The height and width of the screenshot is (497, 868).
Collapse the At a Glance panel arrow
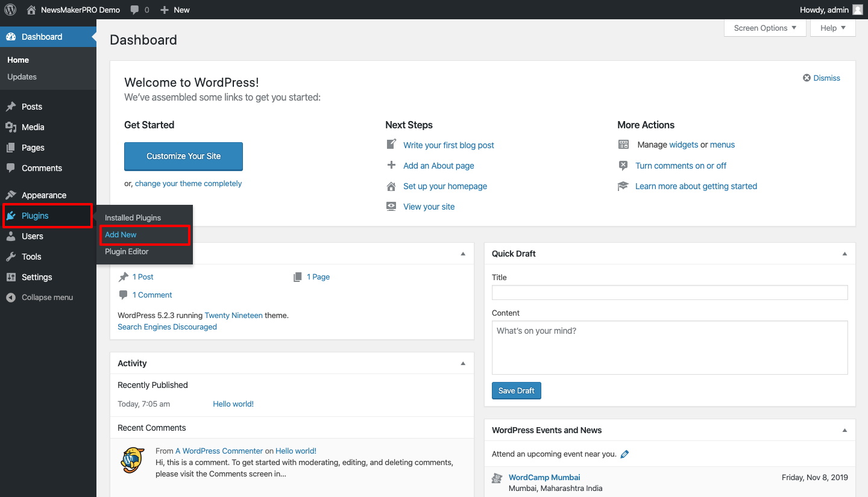coord(463,254)
